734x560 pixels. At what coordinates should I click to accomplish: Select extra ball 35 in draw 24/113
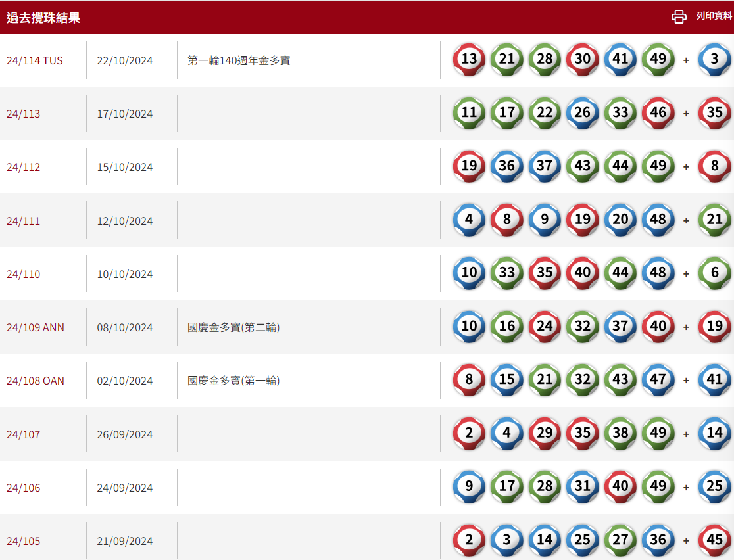pos(714,112)
